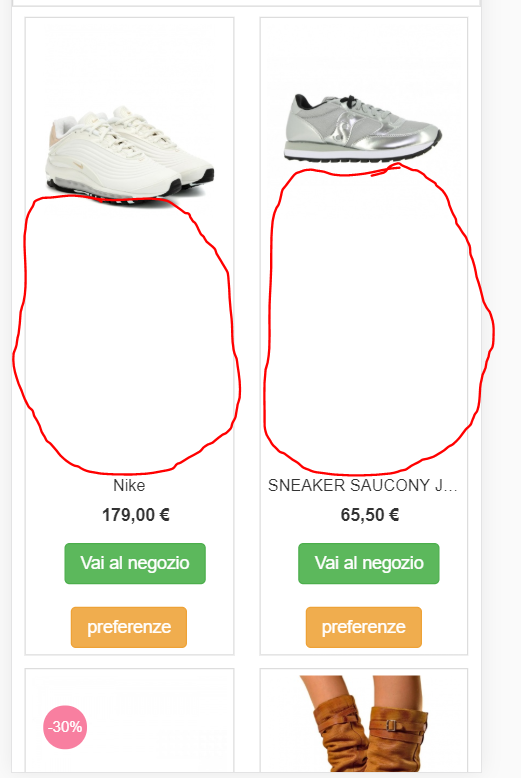Click the red-circled empty area under the Saucony sneaker
This screenshot has width=521, height=778.
(x=378, y=320)
